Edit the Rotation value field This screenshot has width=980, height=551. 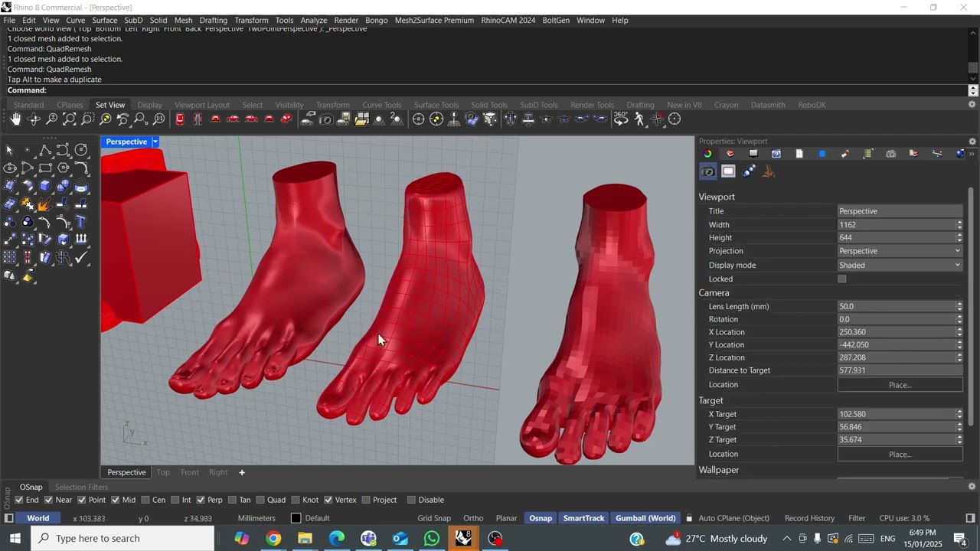pos(897,320)
